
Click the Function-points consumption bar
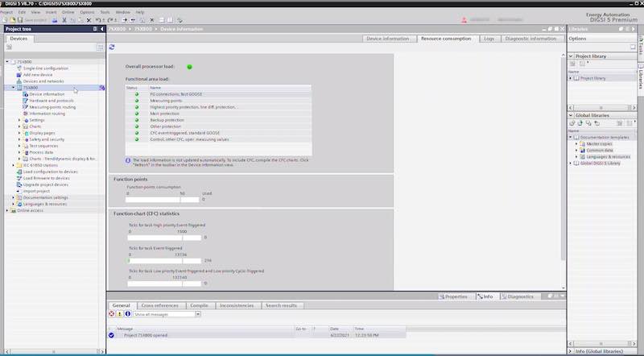coord(163,200)
